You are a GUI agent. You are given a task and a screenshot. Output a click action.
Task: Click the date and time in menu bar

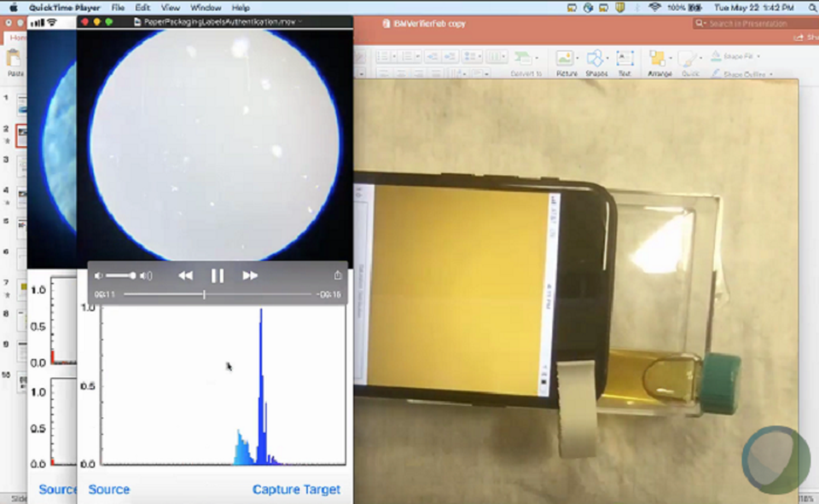point(753,8)
